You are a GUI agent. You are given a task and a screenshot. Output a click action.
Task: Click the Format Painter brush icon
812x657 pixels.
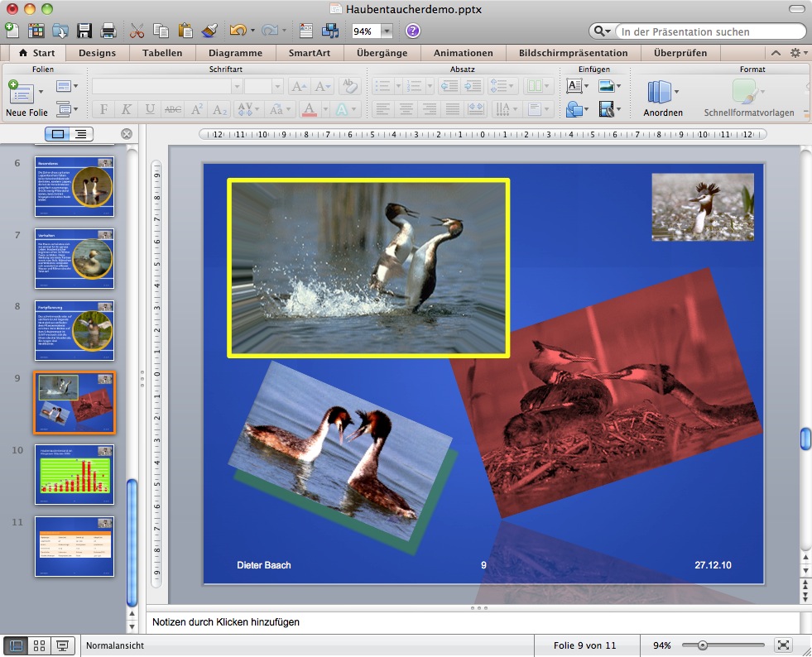[x=209, y=31]
